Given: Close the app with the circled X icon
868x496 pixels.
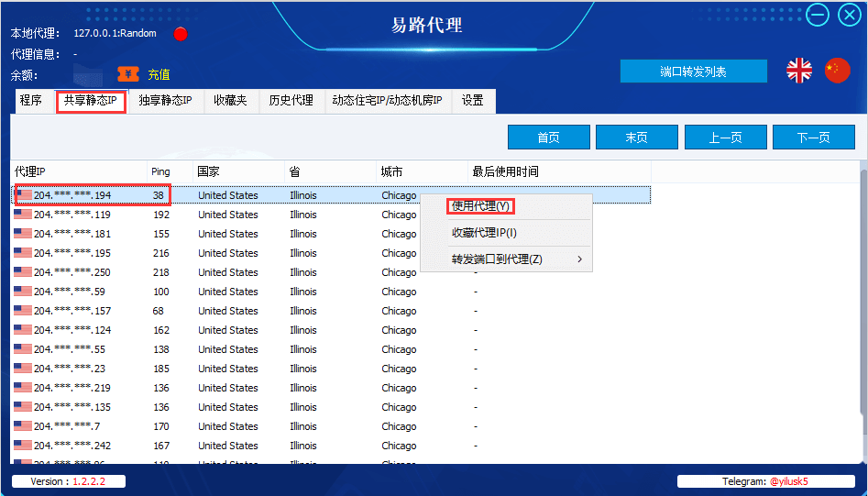Looking at the screenshot, I should pos(850,15).
